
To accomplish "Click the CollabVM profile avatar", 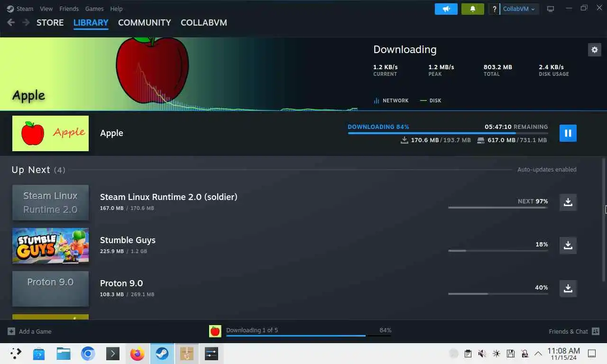I will [495, 9].
